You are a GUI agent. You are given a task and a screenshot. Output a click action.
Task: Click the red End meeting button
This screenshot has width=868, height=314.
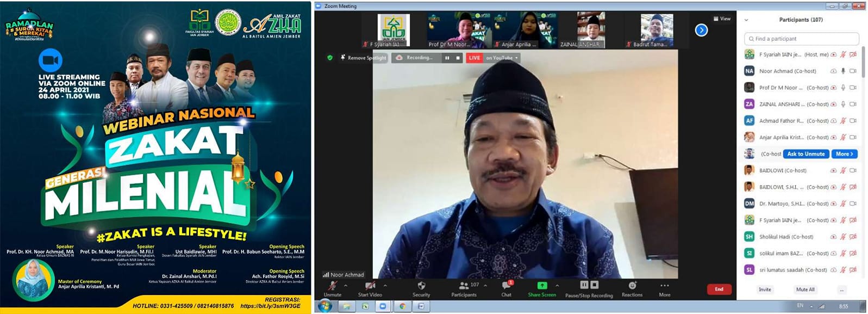[x=719, y=289]
